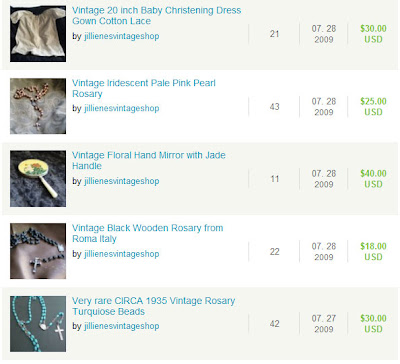Viewport: 400px width, 364px height.
Task: Open the pink pearl rosary thumbnail
Action: pyautogui.click(x=38, y=106)
